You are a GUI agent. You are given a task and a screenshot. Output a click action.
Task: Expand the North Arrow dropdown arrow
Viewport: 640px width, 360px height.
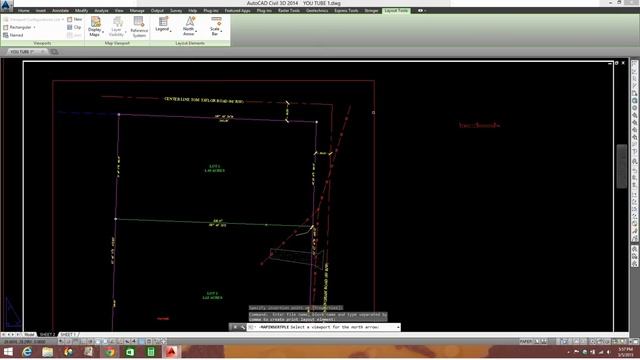196,31
